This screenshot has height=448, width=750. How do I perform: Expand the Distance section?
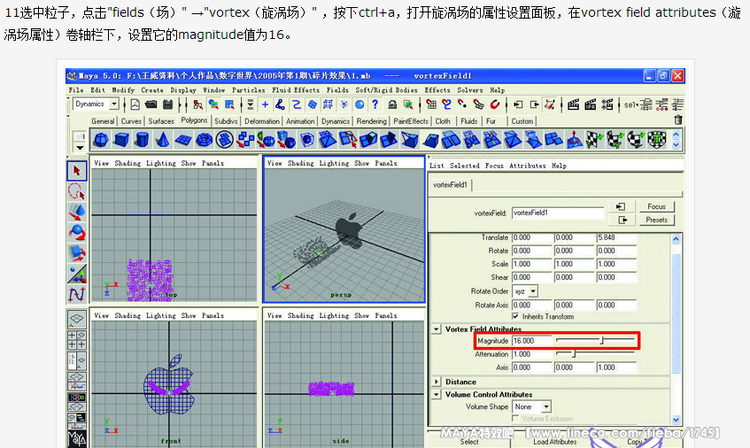click(436, 382)
